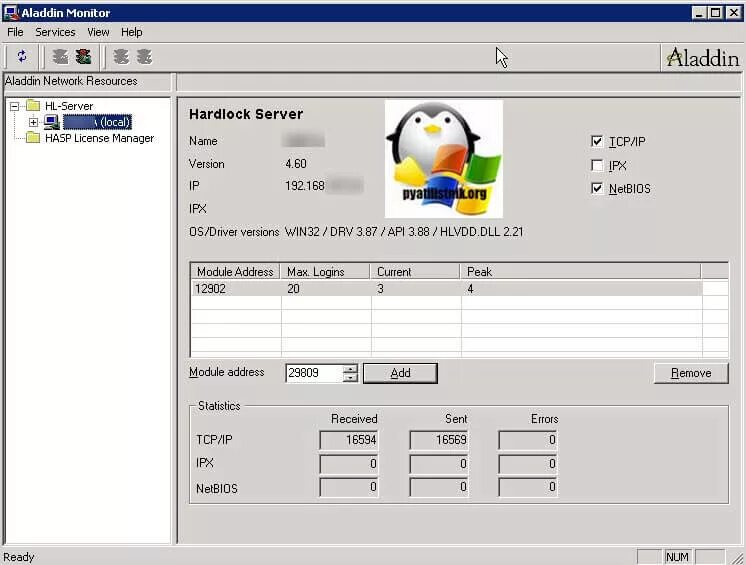Click the penguin logo image

click(443, 159)
